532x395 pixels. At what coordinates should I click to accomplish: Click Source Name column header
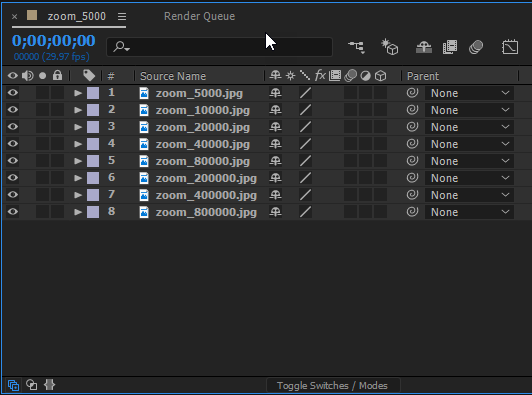coord(173,76)
